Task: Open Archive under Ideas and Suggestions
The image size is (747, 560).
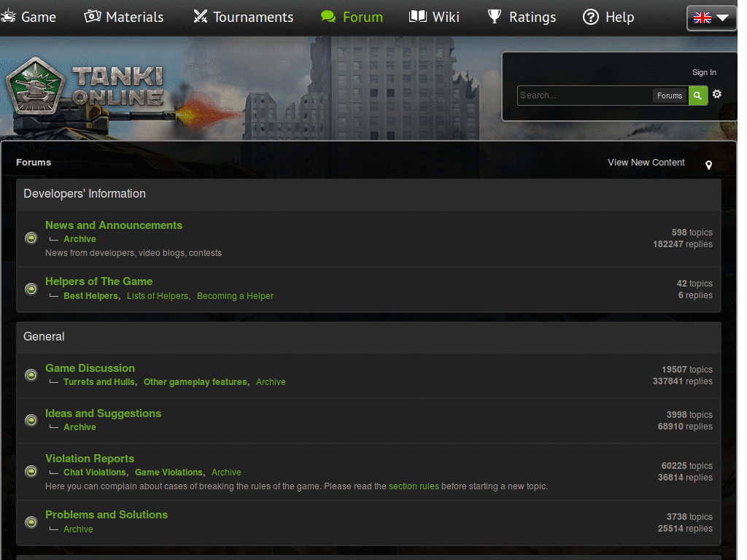Action: tap(80, 427)
